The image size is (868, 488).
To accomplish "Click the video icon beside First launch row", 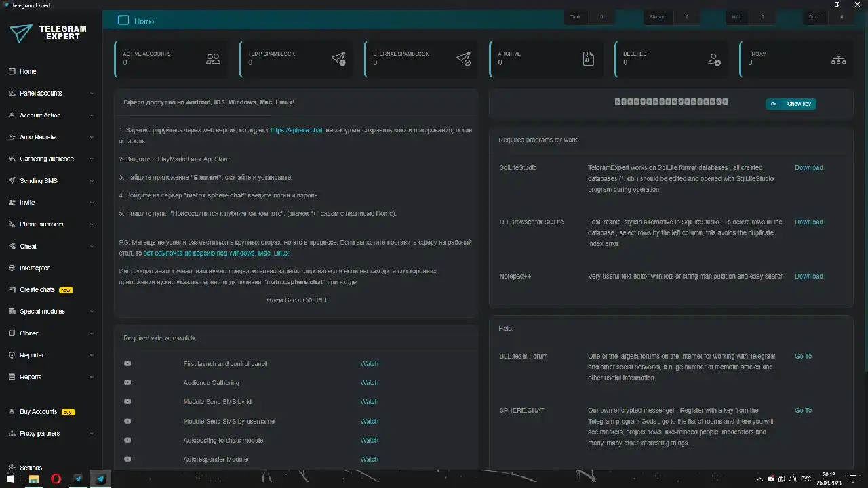I will [127, 363].
